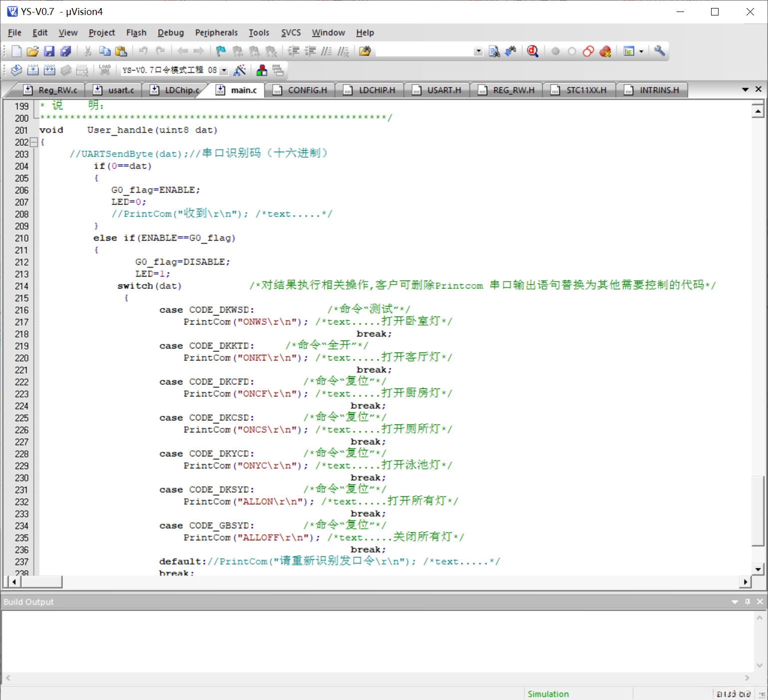Toggle Start/Stop Debug Session

click(x=533, y=51)
